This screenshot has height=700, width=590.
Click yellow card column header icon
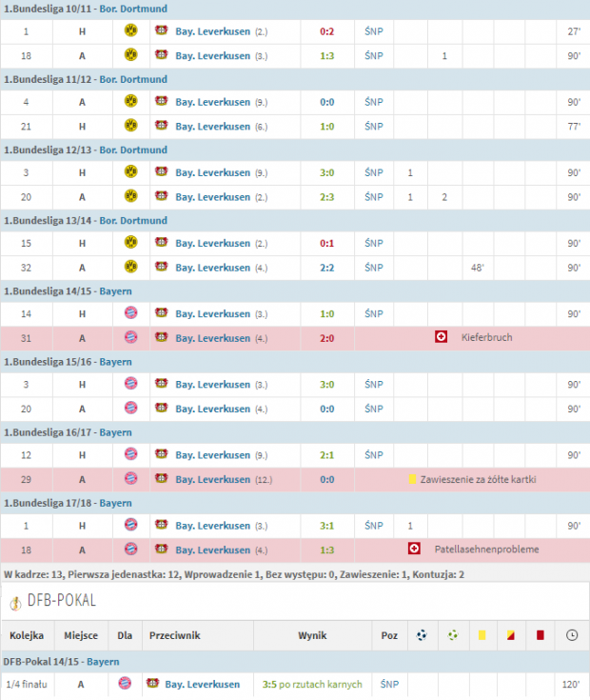(x=482, y=635)
